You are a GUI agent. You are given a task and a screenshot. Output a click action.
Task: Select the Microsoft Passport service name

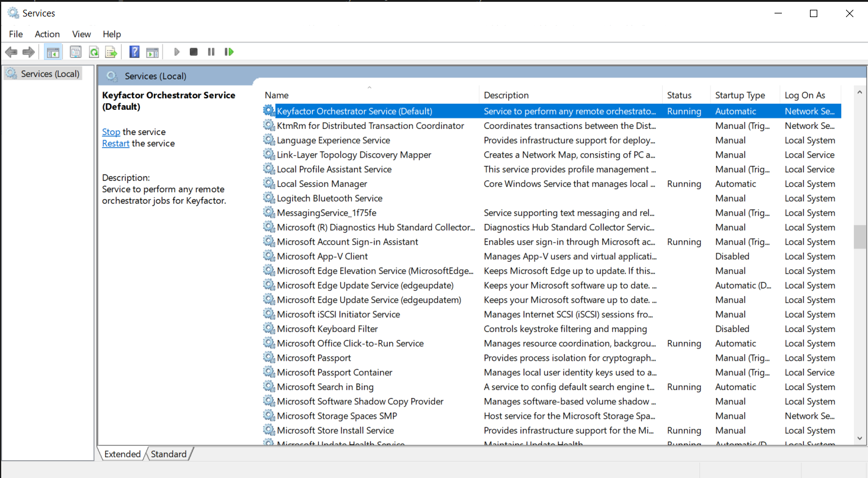pos(314,358)
